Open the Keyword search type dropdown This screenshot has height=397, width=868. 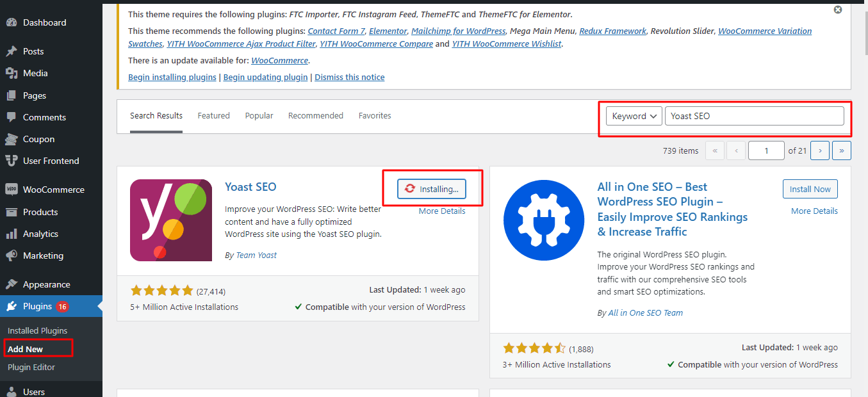click(634, 116)
